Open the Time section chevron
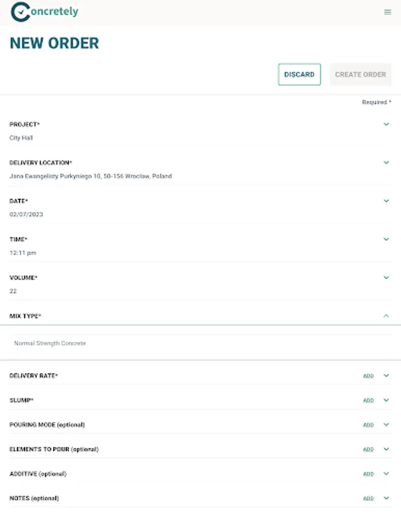The height and width of the screenshot is (532, 401). (386, 239)
